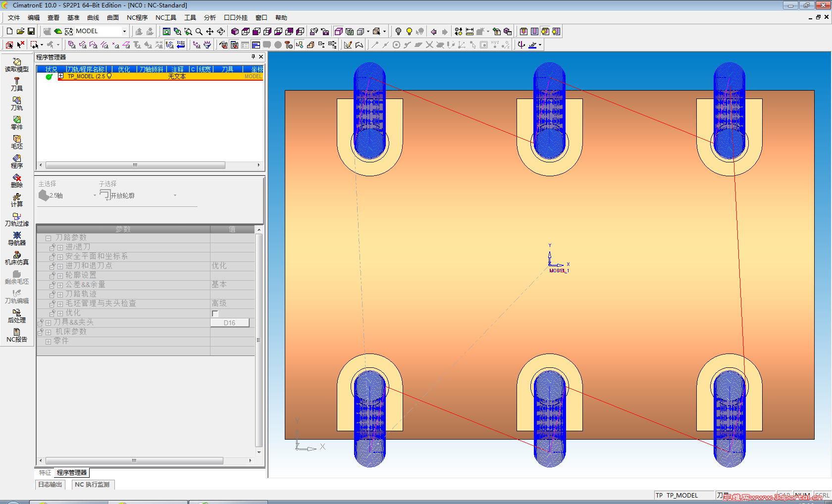The width and height of the screenshot is (832, 504).
Task: Expand the TP_MODEL tree node
Action: (61, 76)
